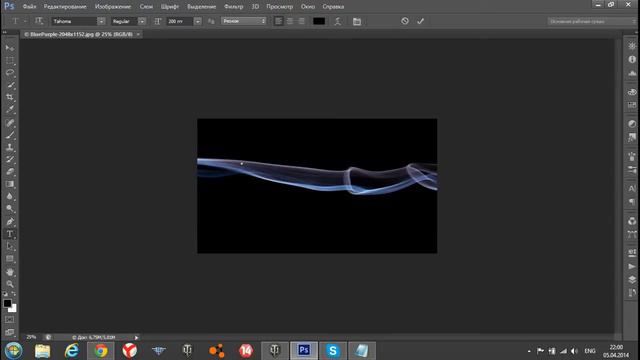Image resolution: width=640 pixels, height=360 pixels.
Task: Open the Paragraph panel icon
Action: coord(632,202)
